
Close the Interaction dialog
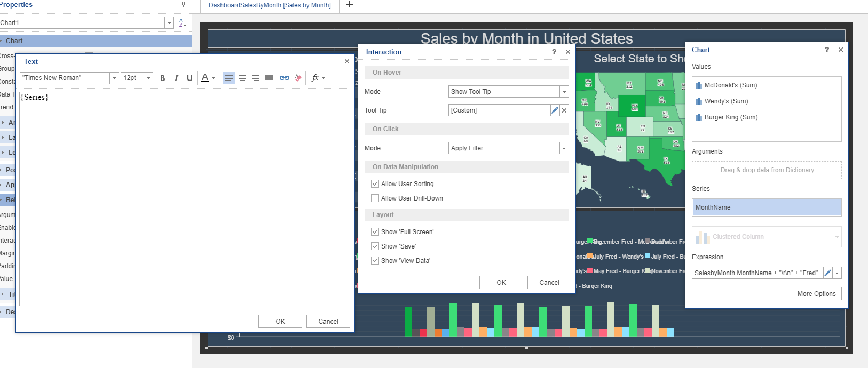(x=568, y=52)
